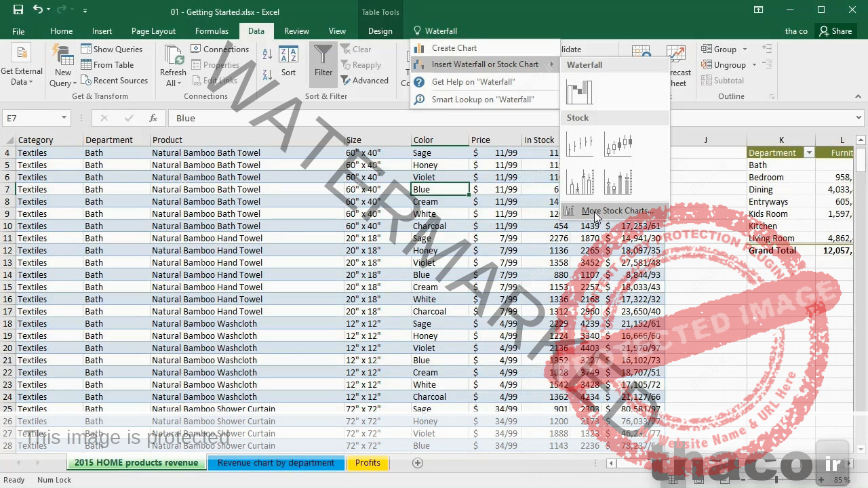Select cell Blue in row 7
The height and width of the screenshot is (488, 868).
440,189
